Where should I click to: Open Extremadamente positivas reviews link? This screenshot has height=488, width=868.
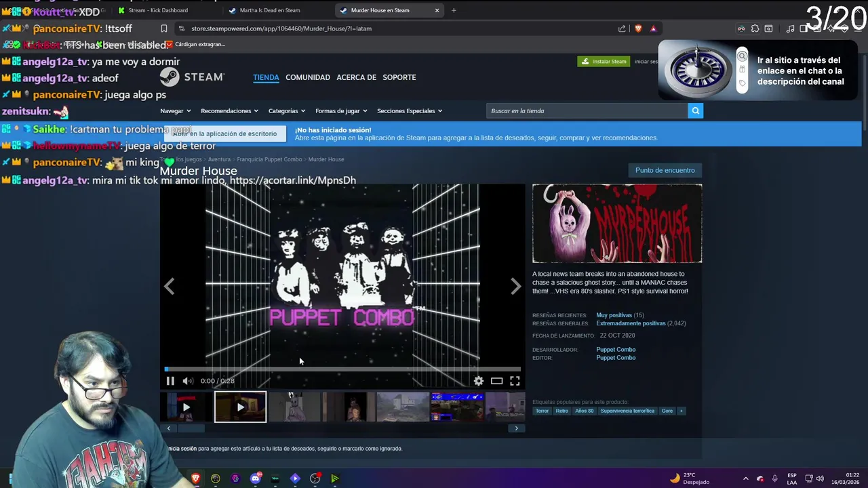pos(631,323)
